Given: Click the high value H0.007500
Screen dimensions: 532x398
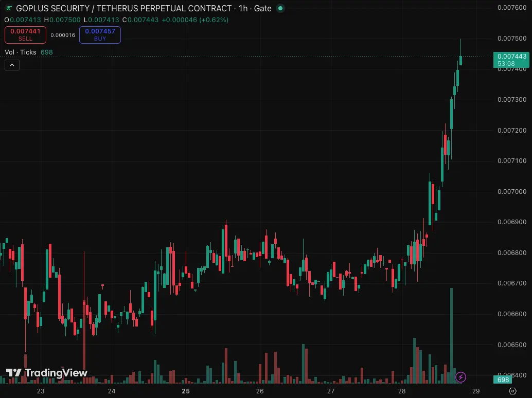Looking at the screenshot, I should 62,20.
